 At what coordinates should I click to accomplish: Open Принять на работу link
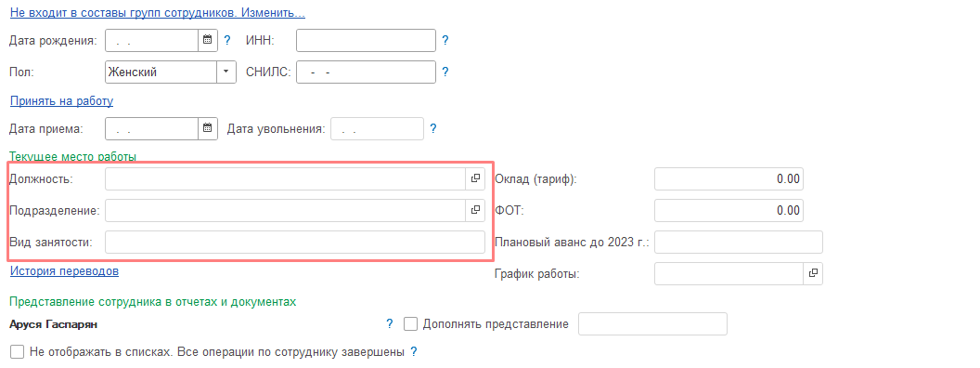click(x=61, y=100)
